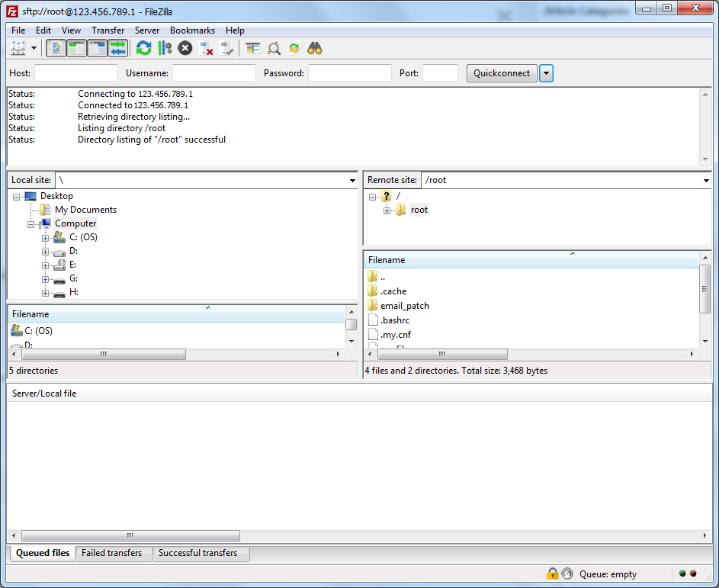Expand the H: drive tree node
The height and width of the screenshot is (588, 719).
pyautogui.click(x=45, y=293)
